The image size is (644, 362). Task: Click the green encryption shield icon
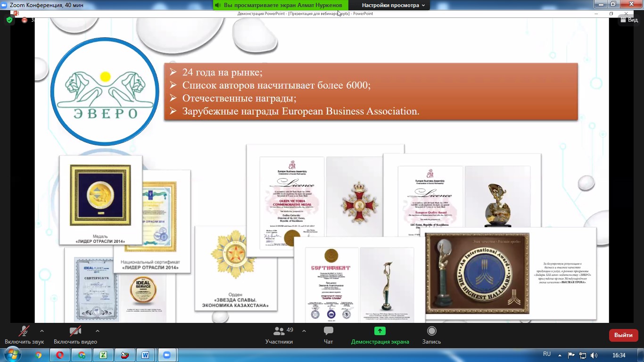(10, 20)
